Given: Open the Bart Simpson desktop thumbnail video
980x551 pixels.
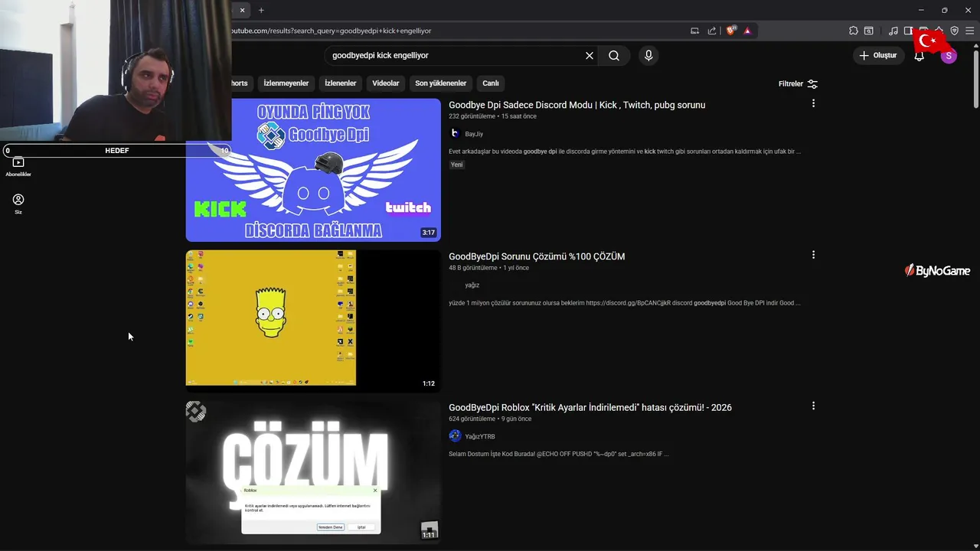Looking at the screenshot, I should [x=313, y=321].
